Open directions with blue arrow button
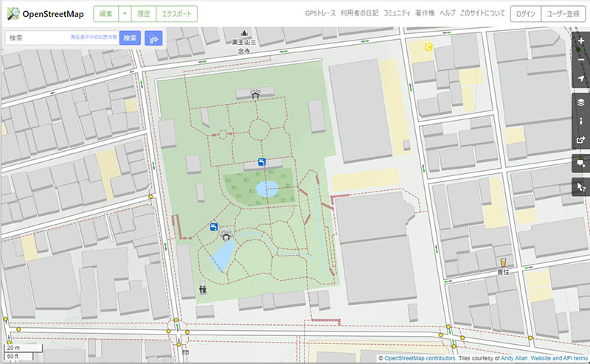Viewport: 590px width, 364px height. (153, 38)
